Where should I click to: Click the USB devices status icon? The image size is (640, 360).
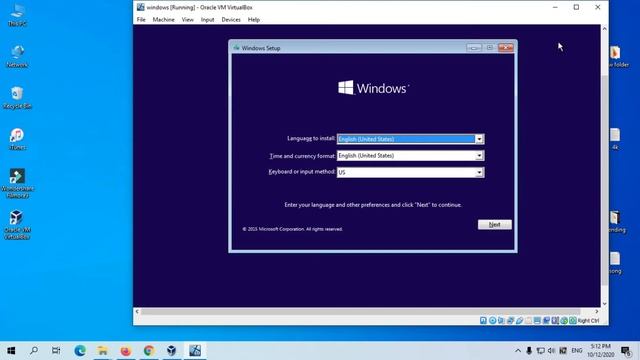[x=519, y=320]
